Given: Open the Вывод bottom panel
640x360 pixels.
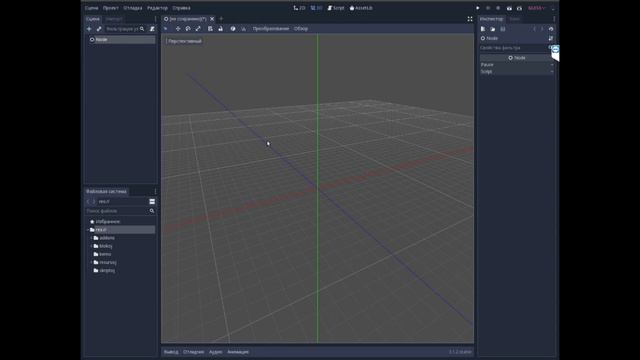Looking at the screenshot, I should pos(171,352).
